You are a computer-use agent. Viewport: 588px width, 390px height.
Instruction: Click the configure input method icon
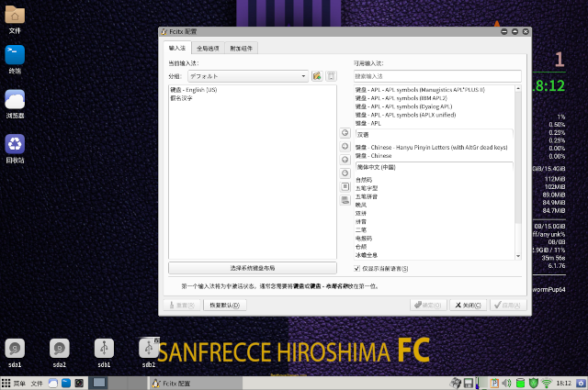click(345, 186)
